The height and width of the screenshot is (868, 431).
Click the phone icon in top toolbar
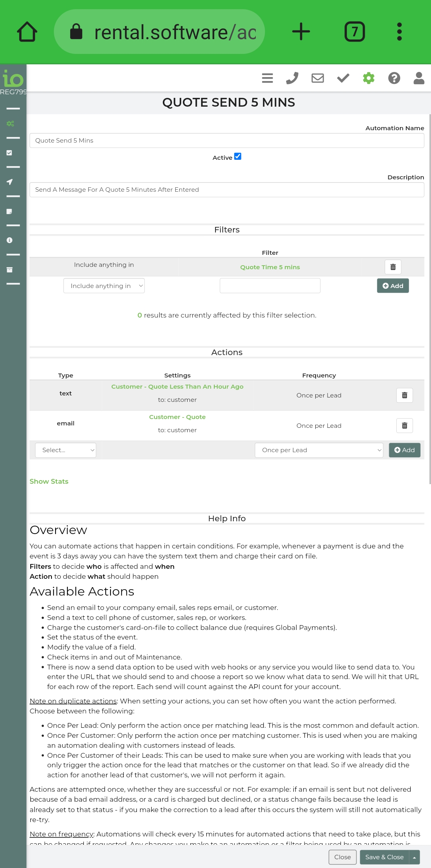292,78
